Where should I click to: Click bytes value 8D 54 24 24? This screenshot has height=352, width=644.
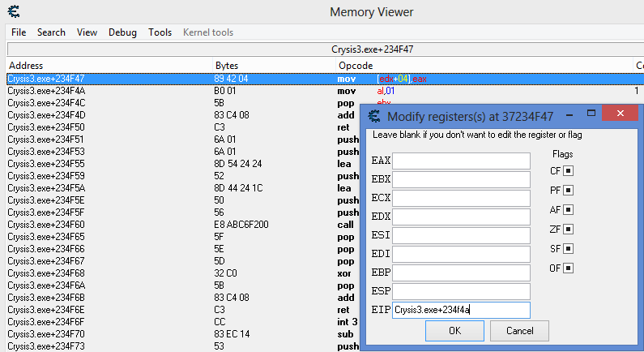click(238, 164)
